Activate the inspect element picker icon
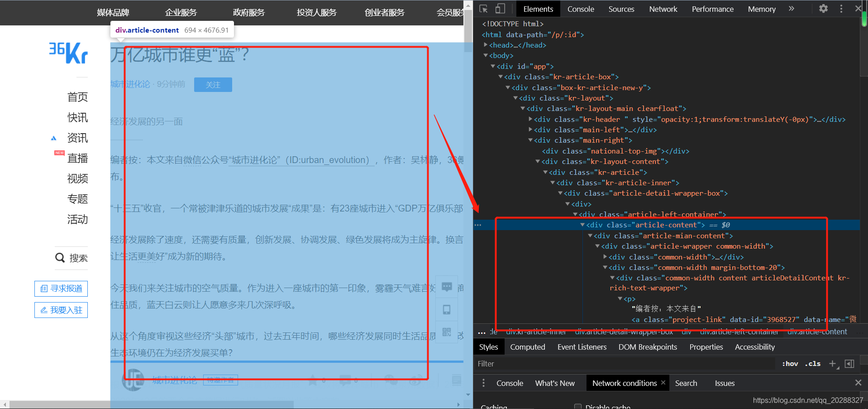This screenshot has width=868, height=409. click(483, 9)
